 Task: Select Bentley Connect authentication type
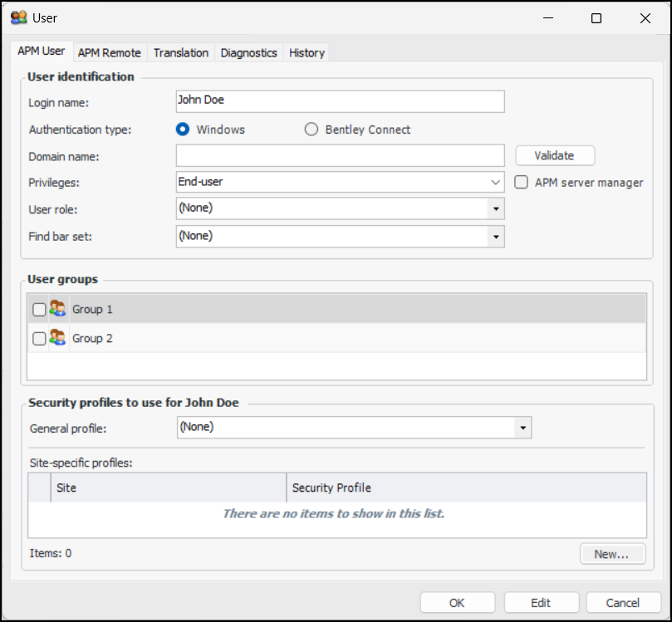[311, 130]
